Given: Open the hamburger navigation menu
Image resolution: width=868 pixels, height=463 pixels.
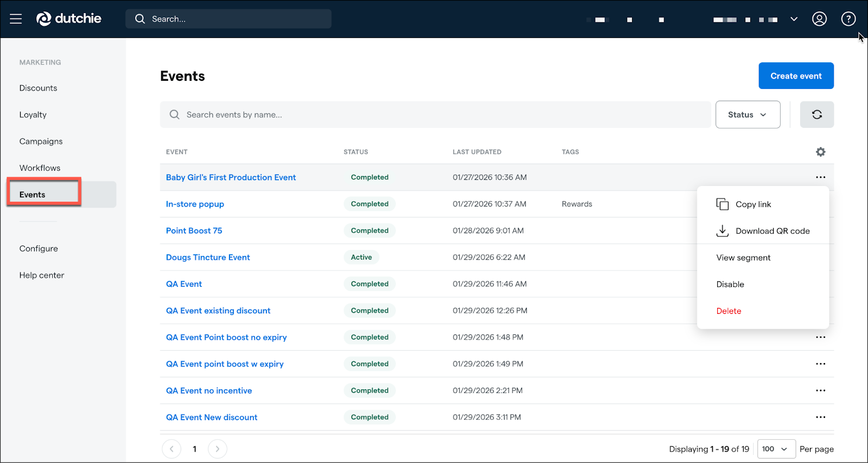Looking at the screenshot, I should click(16, 19).
